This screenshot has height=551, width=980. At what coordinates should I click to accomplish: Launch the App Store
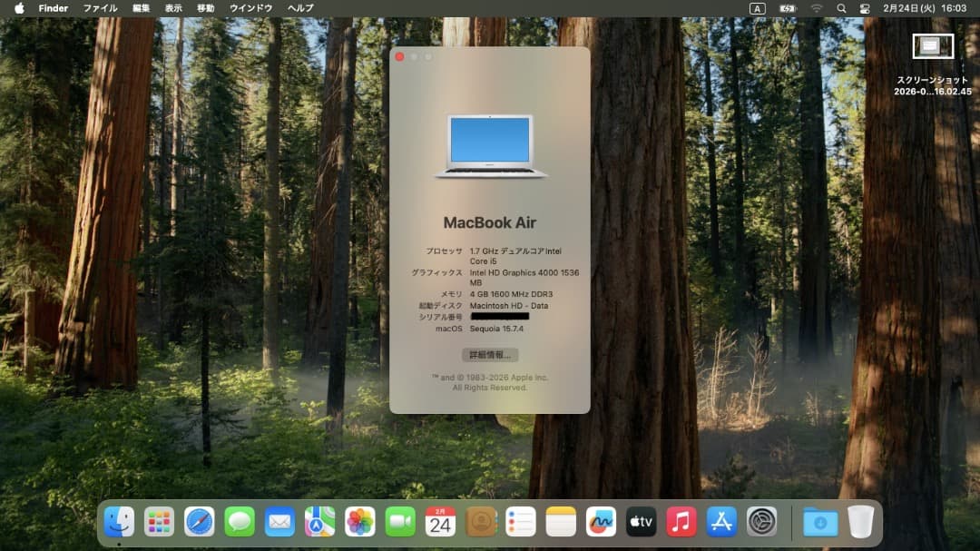pyautogui.click(x=720, y=522)
